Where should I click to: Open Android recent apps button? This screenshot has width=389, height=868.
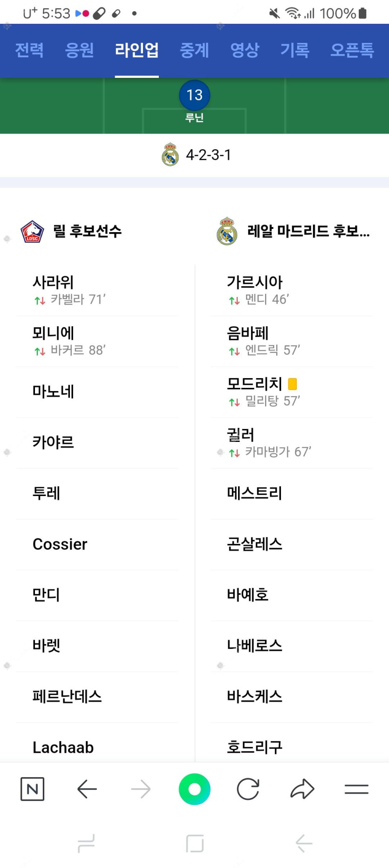click(x=86, y=843)
